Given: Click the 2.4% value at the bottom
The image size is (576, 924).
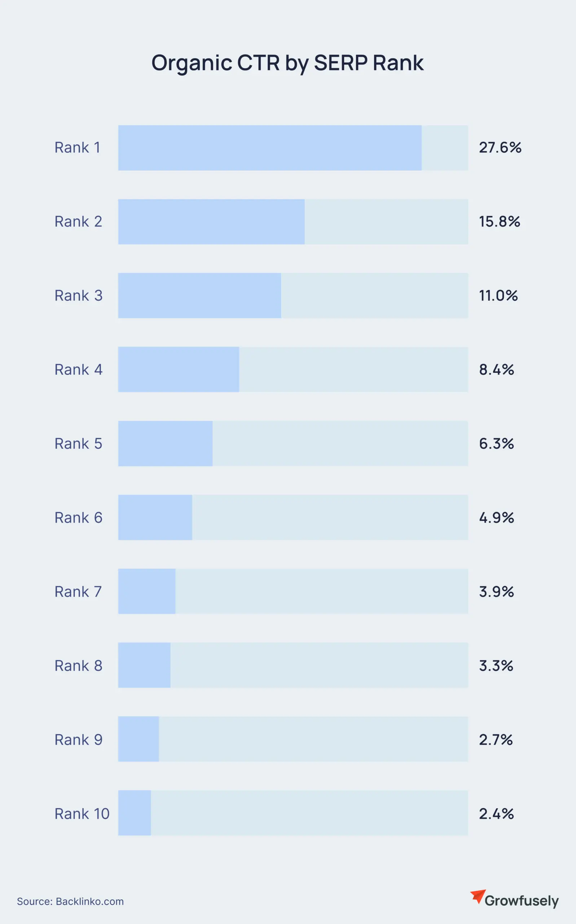Looking at the screenshot, I should [x=496, y=814].
